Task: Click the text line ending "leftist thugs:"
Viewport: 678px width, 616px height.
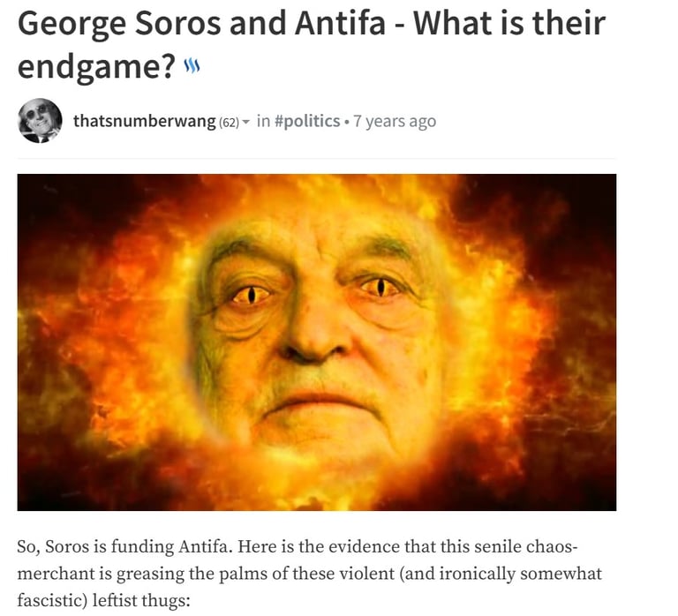Action: [x=104, y=600]
